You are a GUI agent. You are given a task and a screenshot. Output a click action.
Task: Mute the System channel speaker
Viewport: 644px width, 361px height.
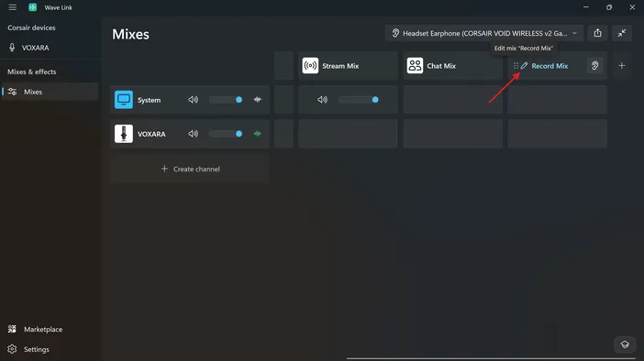[x=193, y=100]
